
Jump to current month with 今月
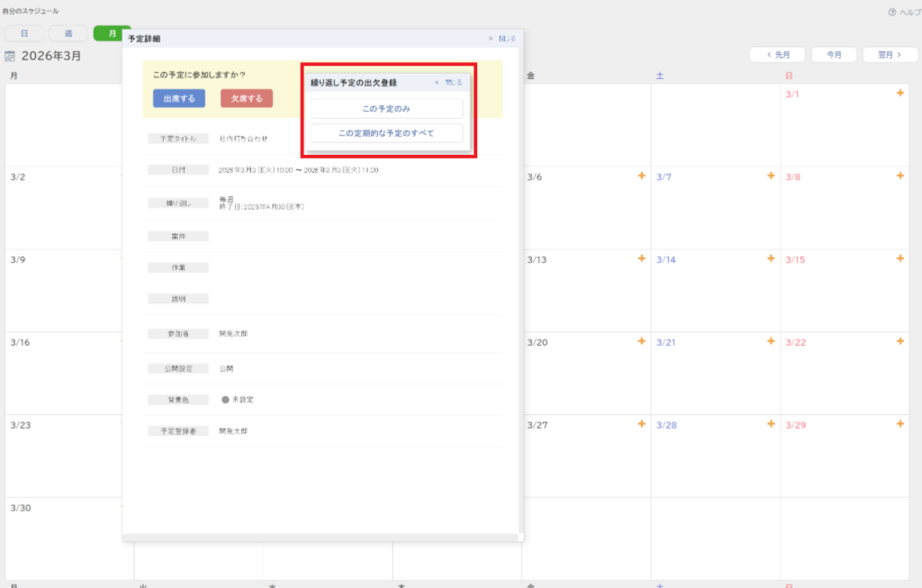[834, 55]
